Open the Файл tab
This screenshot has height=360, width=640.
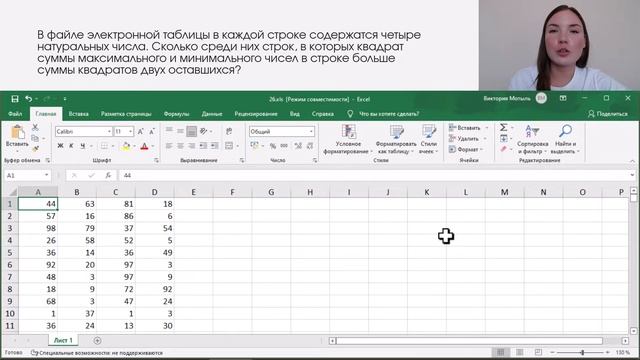[15, 114]
